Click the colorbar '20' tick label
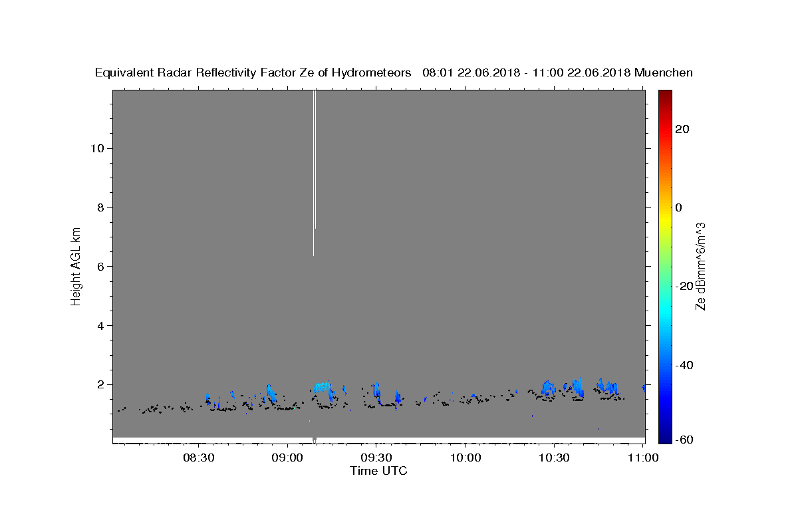 pyautogui.click(x=682, y=129)
